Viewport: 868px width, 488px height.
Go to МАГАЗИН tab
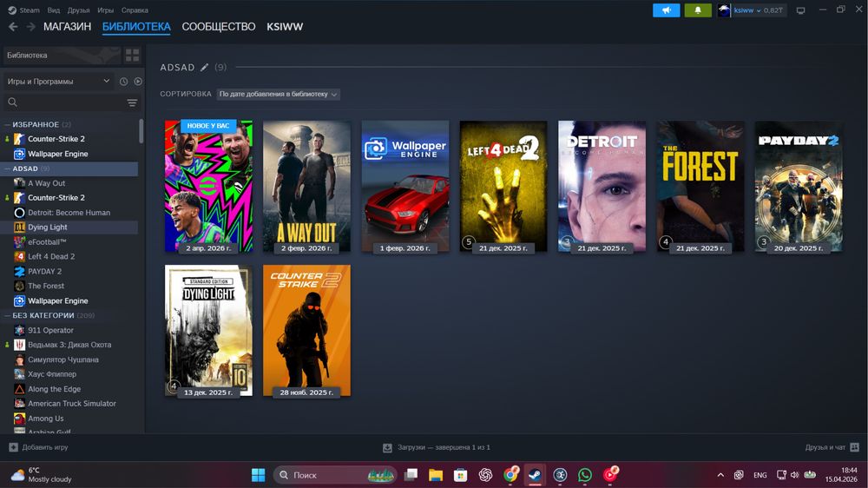67,27
